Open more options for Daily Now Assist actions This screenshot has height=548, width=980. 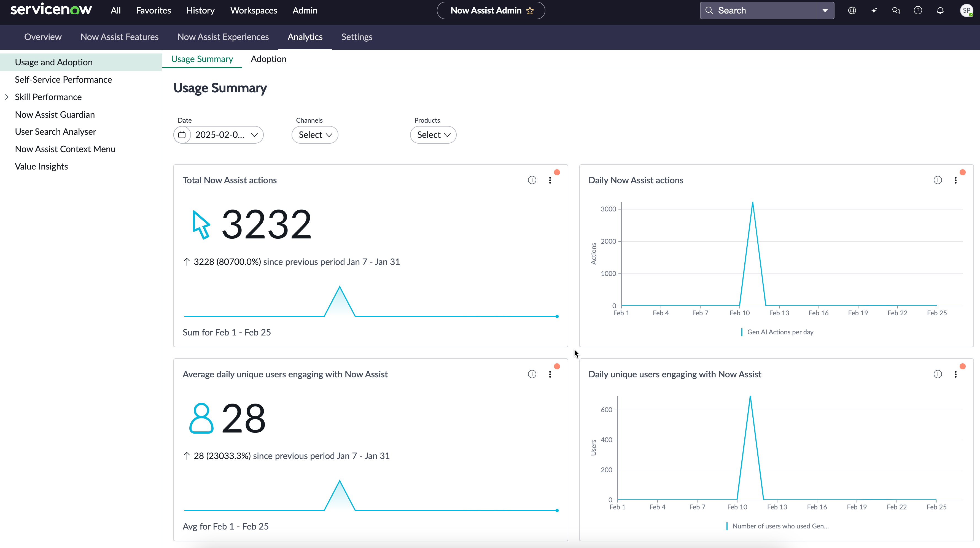coord(956,180)
